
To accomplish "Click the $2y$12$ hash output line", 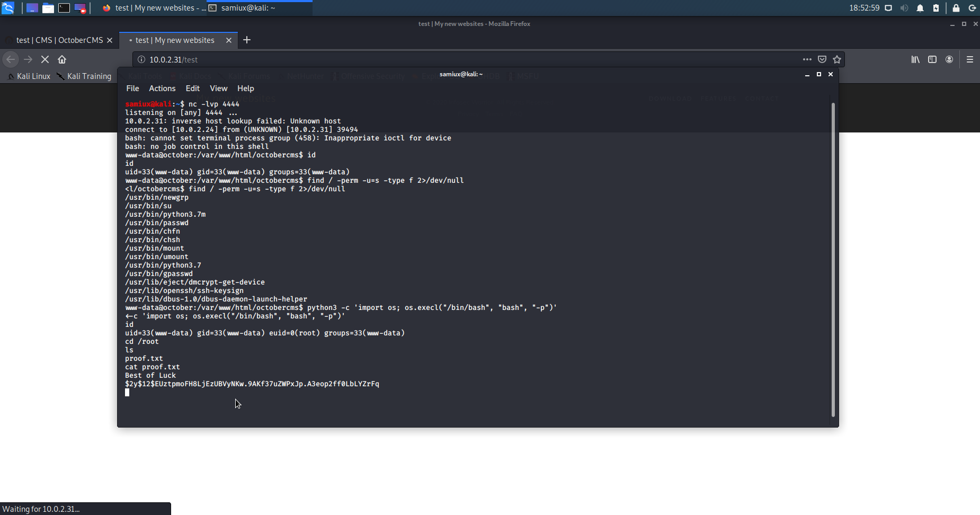I will coord(252,384).
